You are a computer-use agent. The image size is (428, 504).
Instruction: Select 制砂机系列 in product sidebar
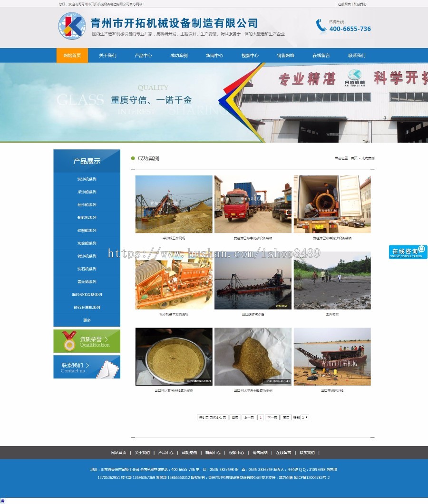click(x=87, y=218)
